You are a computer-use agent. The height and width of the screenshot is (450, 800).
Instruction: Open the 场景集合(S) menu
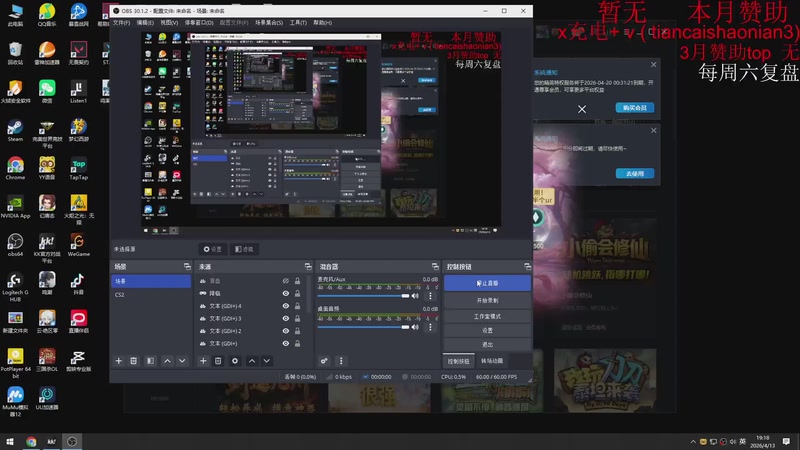(269, 22)
